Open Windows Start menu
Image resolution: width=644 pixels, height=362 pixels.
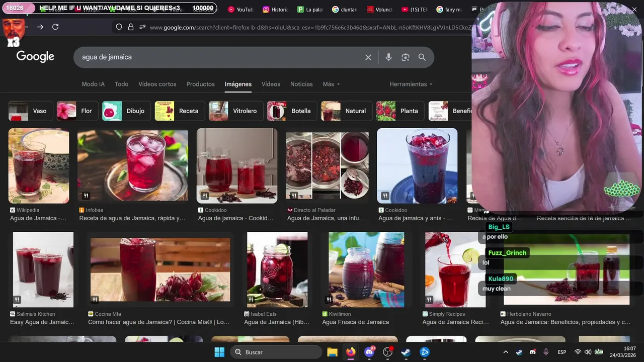click(219, 352)
